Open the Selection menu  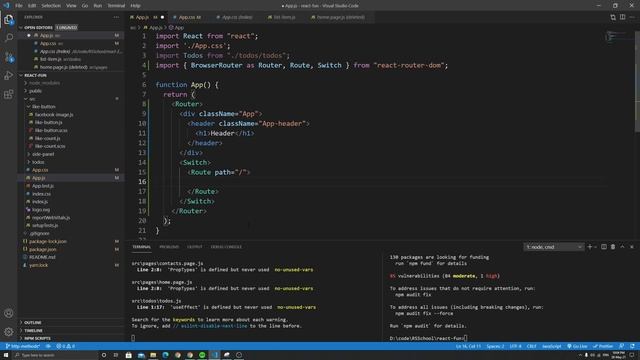click(51, 6)
